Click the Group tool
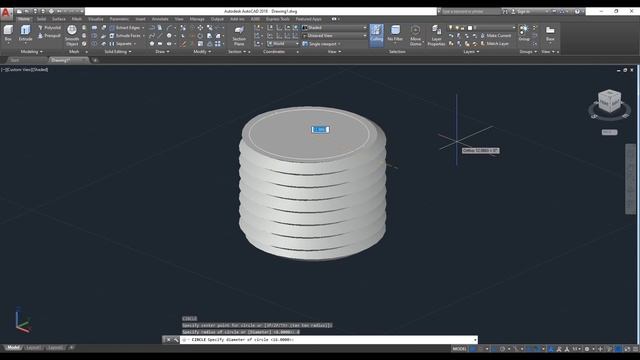Viewport: 640px width, 360px height. [524, 33]
